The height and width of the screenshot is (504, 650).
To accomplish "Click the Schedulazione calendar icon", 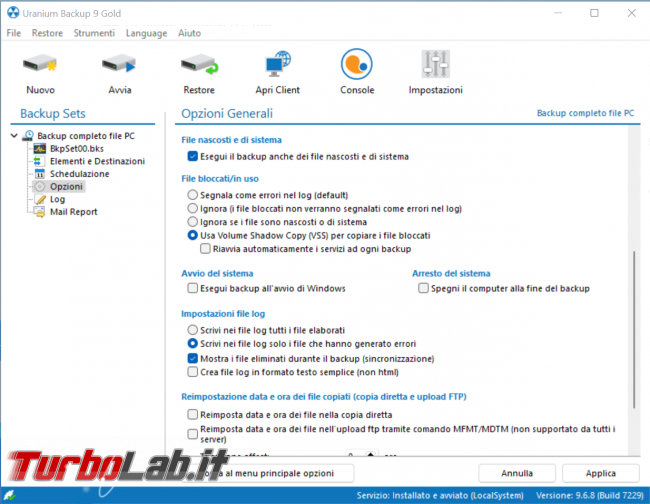I will coord(40,174).
